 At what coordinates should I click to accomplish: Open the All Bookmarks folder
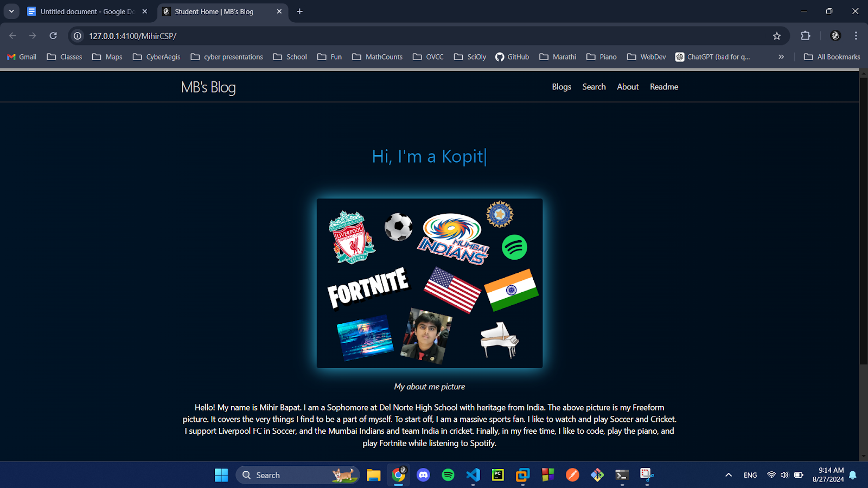(x=832, y=57)
